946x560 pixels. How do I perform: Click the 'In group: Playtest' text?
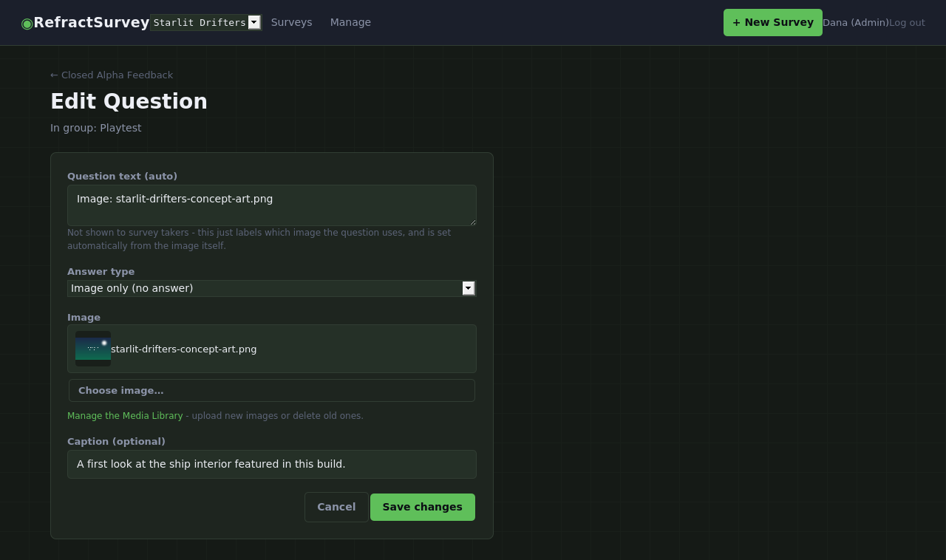tap(96, 128)
